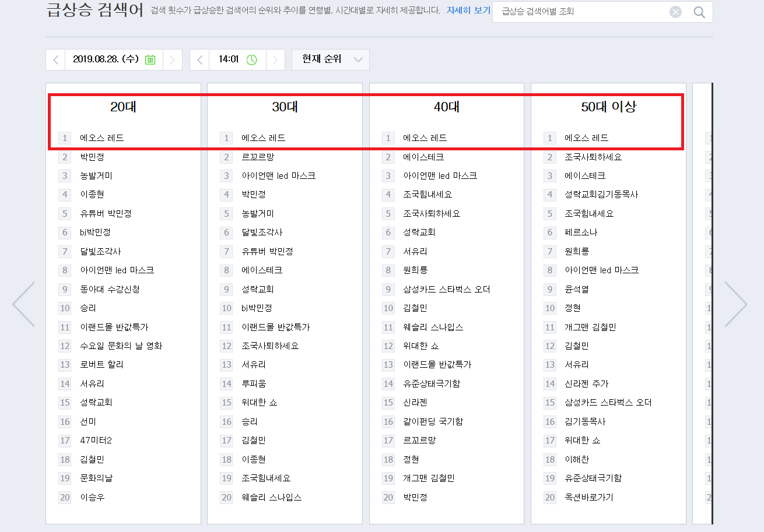Open the calendar date picker icon
764x532 pixels.
coord(149,59)
